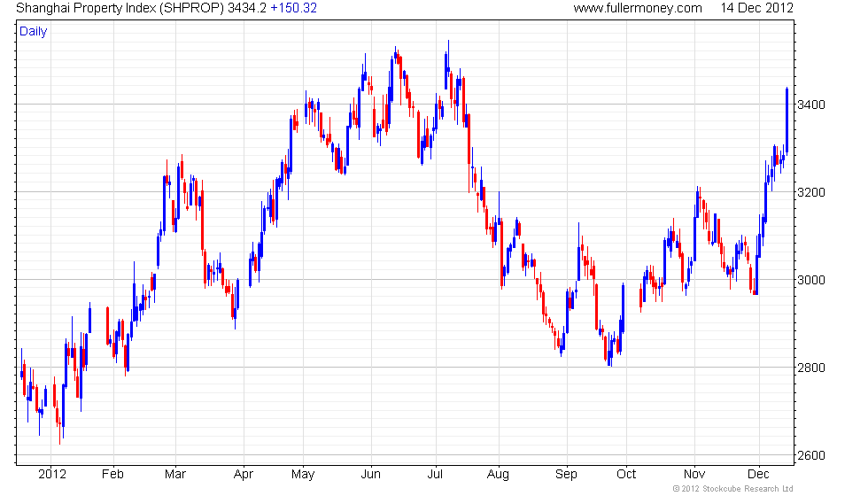The image size is (868, 496).
Task: Click the Oct month axis label
Action: 627,475
